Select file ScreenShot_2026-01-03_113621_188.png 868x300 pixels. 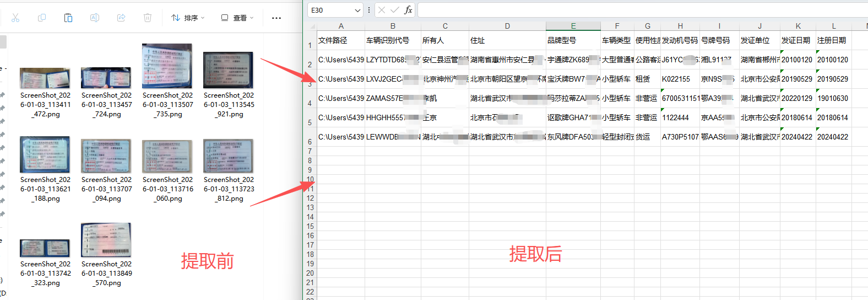click(x=45, y=170)
